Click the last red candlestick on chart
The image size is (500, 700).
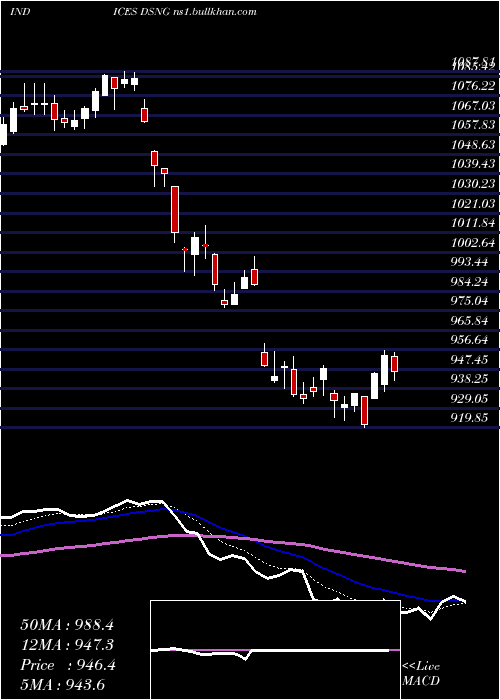click(394, 364)
